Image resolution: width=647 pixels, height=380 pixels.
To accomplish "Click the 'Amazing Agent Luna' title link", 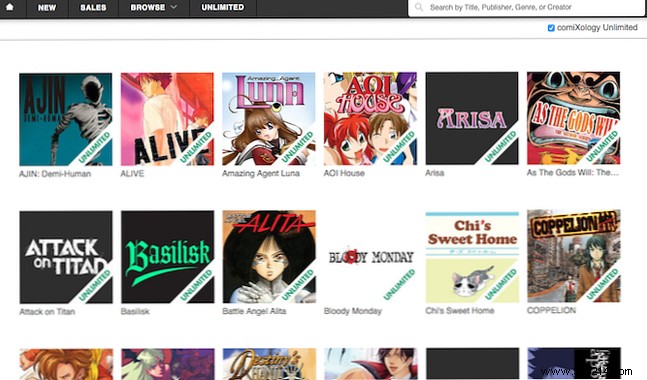I will click(261, 173).
